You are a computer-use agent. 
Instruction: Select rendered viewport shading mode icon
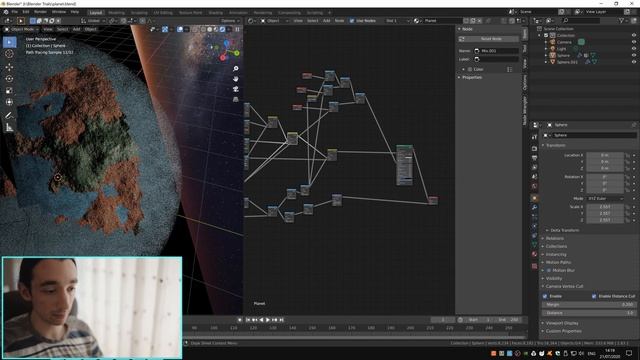[x=222, y=29]
